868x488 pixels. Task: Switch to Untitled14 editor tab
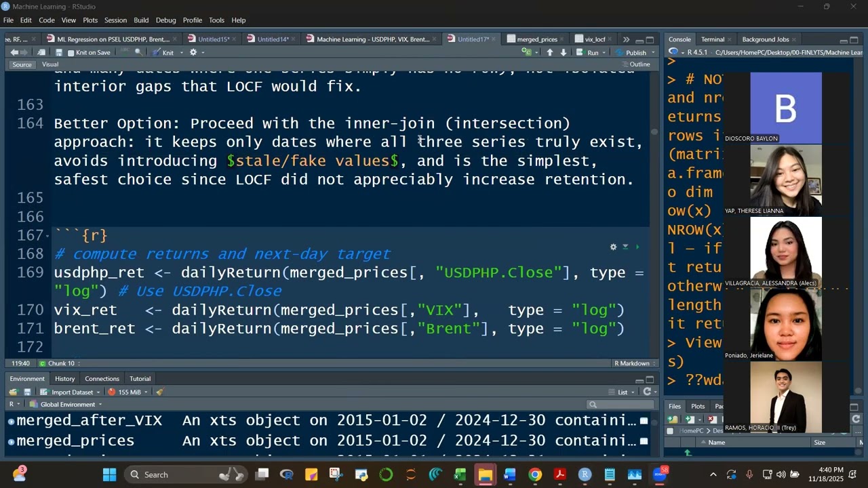273,39
